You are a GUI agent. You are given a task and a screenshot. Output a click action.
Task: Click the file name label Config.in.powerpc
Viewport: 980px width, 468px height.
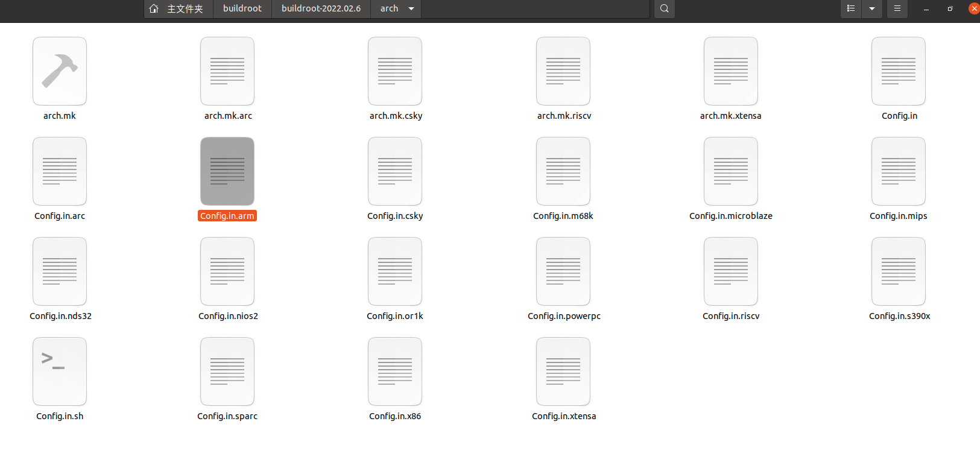tap(564, 316)
